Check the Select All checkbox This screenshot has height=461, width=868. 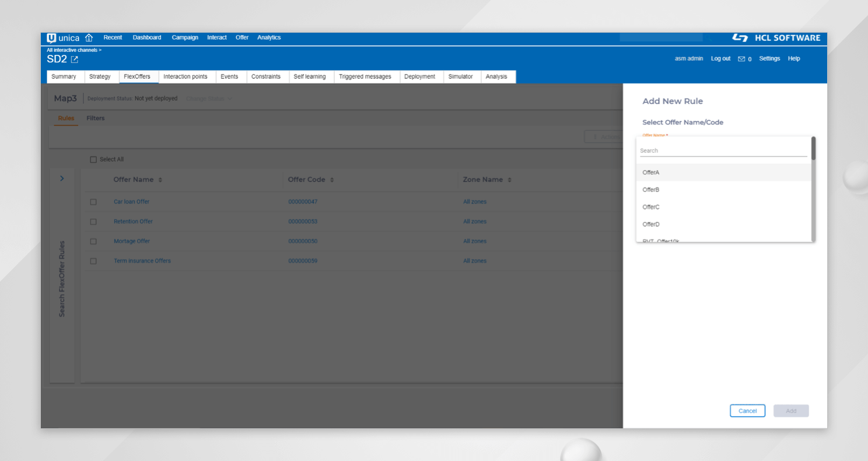(x=93, y=160)
